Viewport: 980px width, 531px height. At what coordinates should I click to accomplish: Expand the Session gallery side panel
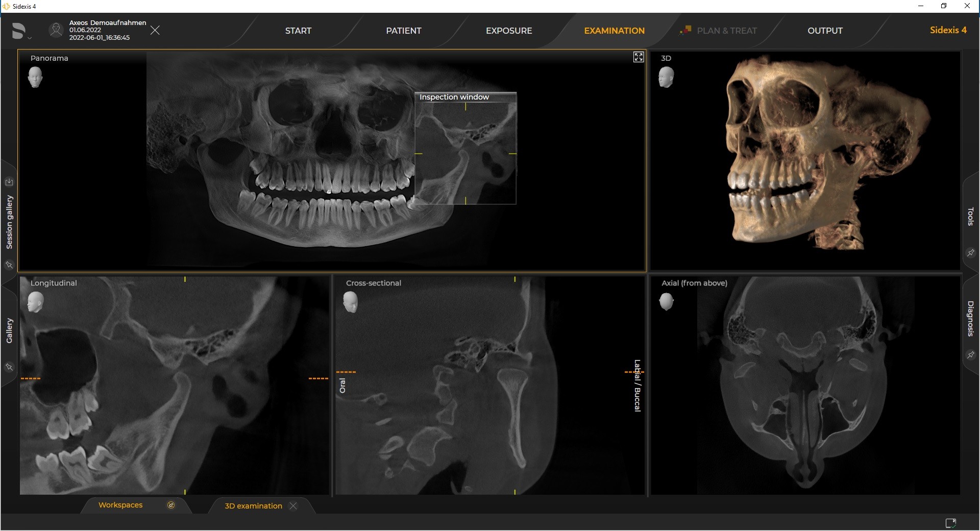9,222
